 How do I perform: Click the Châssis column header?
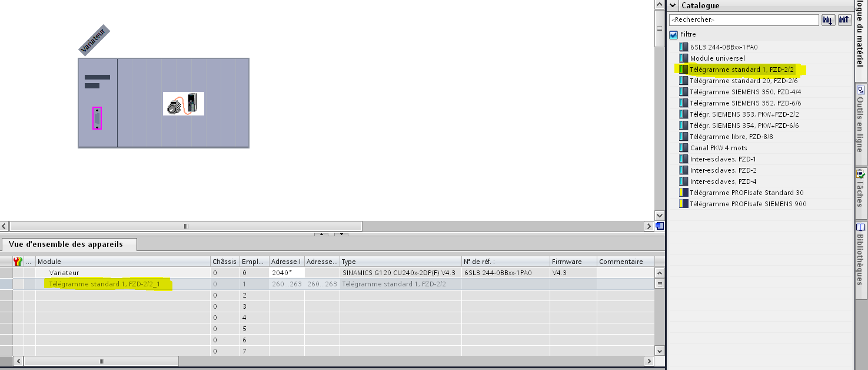click(x=225, y=262)
